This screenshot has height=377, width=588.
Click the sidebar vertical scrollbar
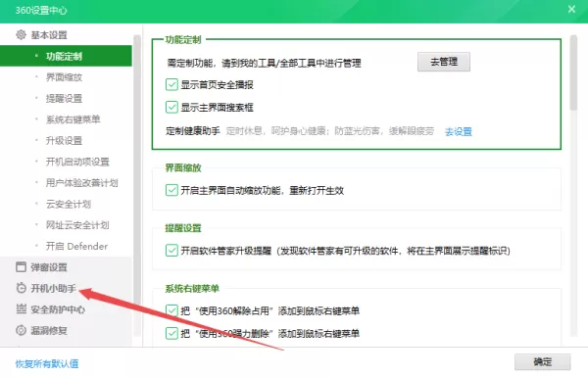click(x=137, y=185)
